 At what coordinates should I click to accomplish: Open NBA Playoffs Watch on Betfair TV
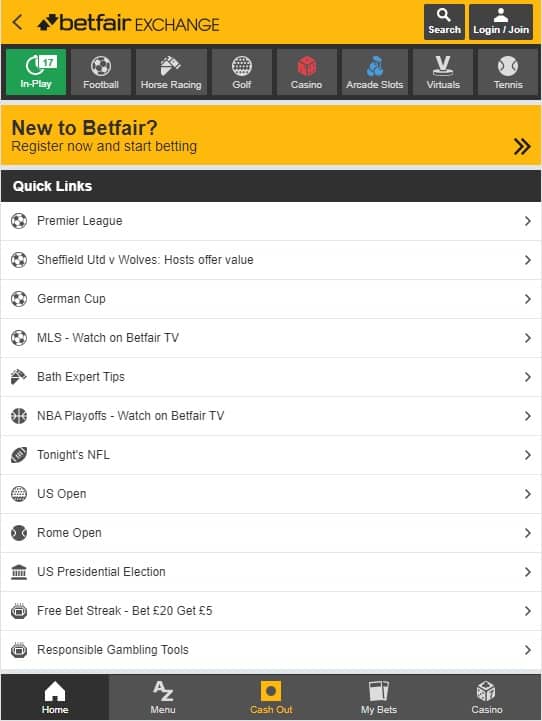271,416
